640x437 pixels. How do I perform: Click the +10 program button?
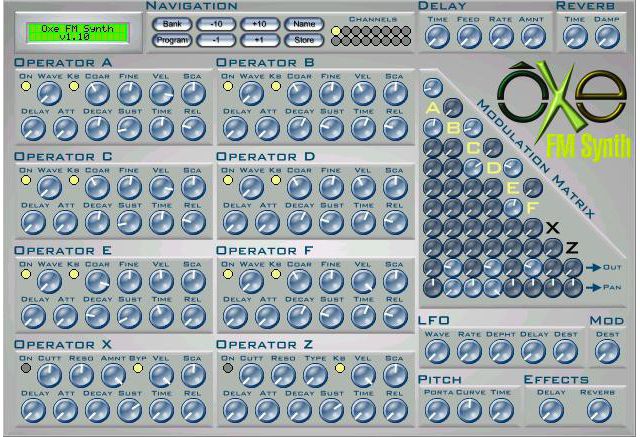[x=260, y=24]
